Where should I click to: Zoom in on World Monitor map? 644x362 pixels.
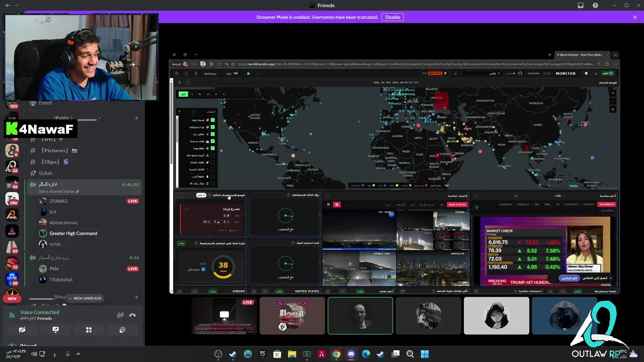pyautogui.click(x=613, y=93)
